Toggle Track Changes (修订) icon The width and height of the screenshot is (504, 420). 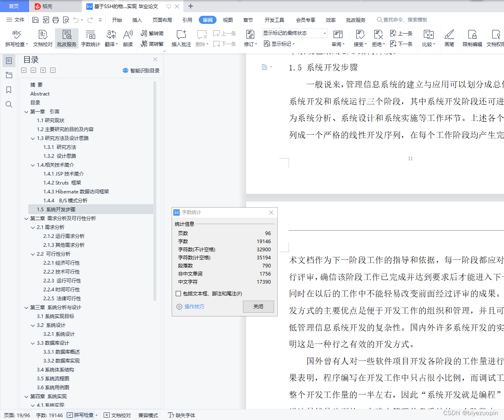(x=250, y=35)
